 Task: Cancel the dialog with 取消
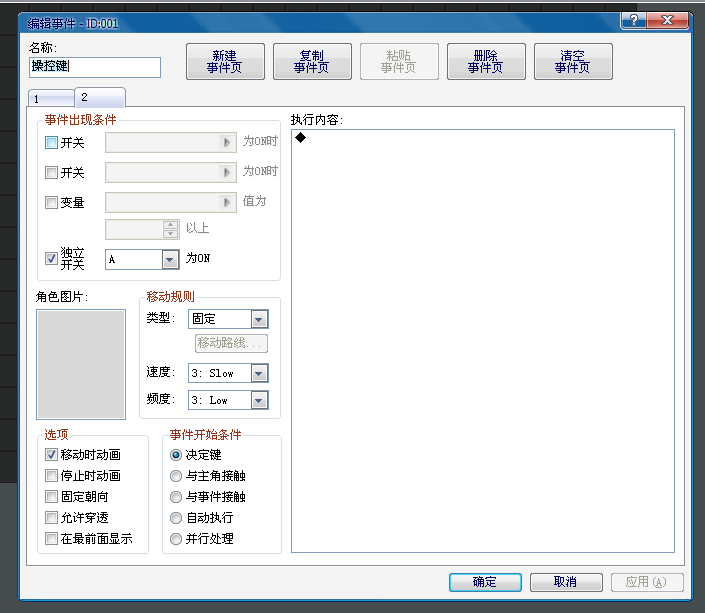tap(566, 582)
